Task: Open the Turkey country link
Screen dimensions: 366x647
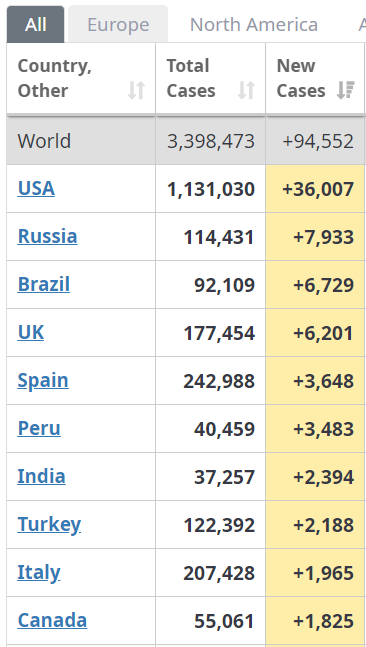Action: click(49, 524)
